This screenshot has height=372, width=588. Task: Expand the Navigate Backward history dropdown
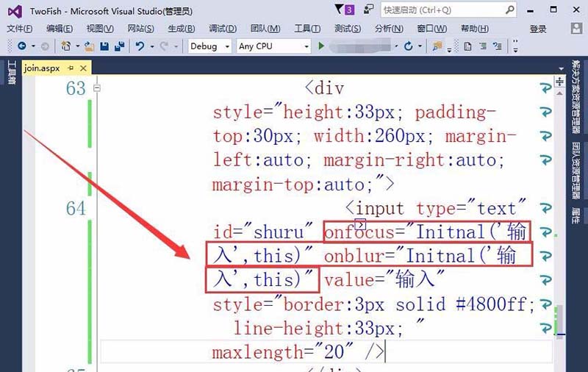pyautogui.click(x=33, y=46)
